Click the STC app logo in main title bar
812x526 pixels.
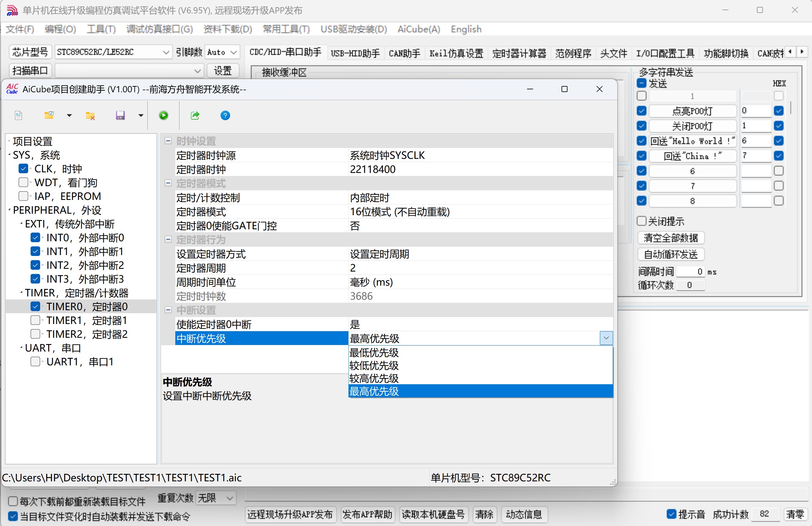tap(12, 10)
